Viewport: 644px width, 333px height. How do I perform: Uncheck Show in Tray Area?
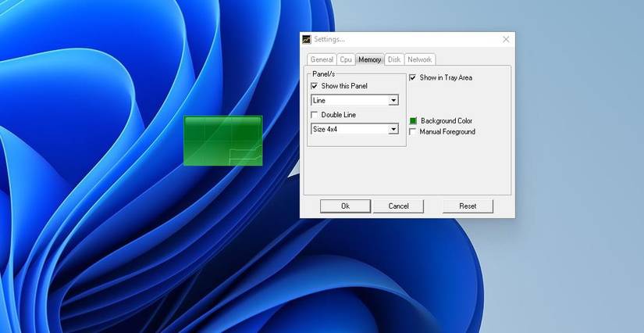413,77
